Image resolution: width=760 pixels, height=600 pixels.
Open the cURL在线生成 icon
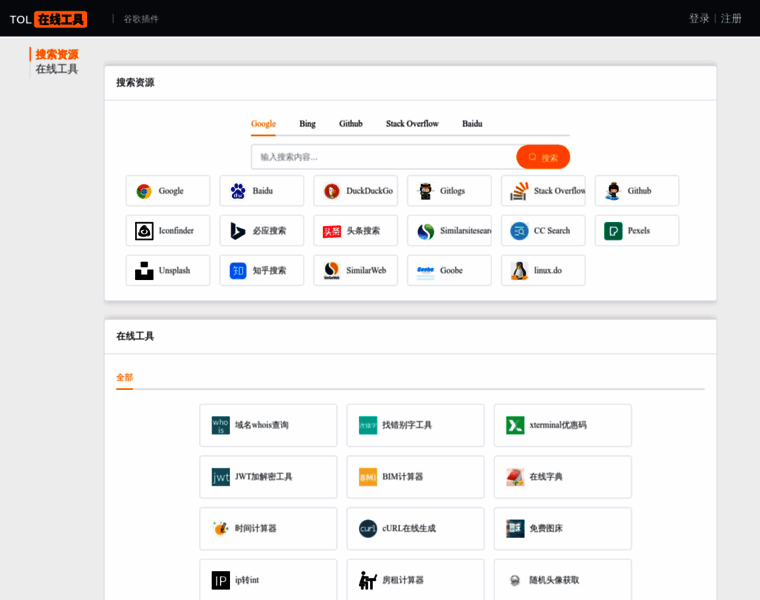pyautogui.click(x=368, y=528)
